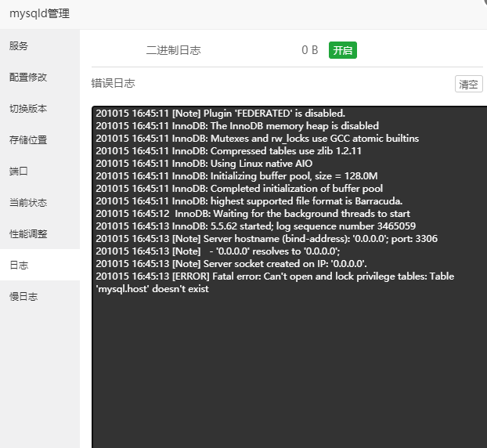The image size is (487, 448).
Task: Click the green 开启 button
Action: coord(343,50)
